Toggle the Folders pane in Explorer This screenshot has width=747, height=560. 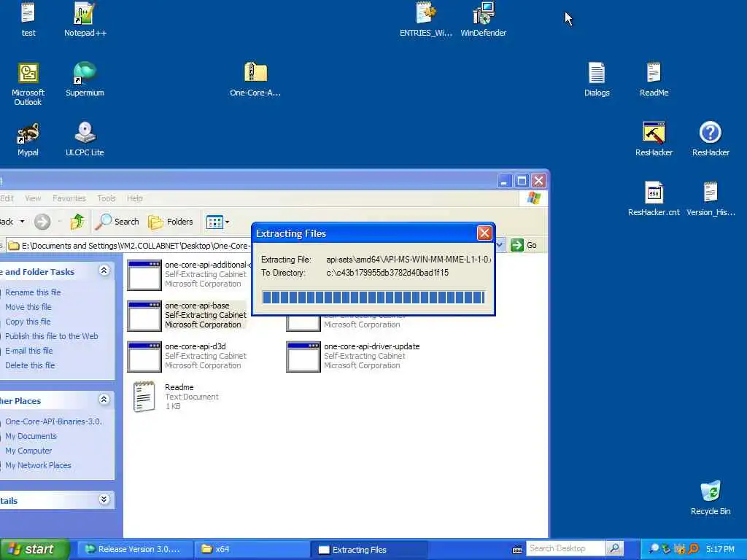[171, 222]
